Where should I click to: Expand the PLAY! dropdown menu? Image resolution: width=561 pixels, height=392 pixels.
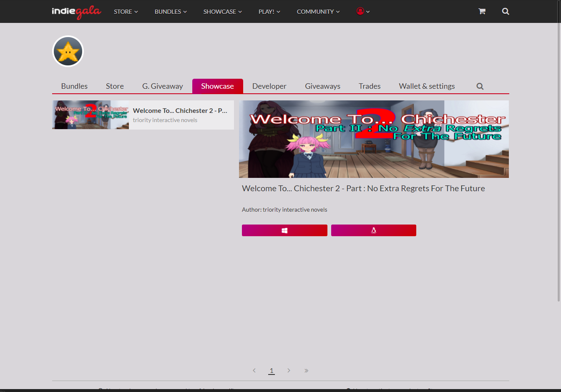point(269,12)
